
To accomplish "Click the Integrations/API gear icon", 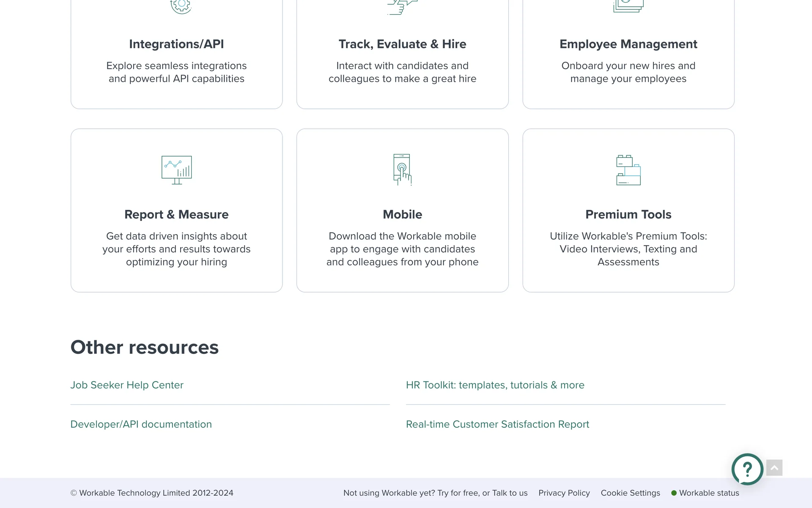I will click(x=181, y=6).
